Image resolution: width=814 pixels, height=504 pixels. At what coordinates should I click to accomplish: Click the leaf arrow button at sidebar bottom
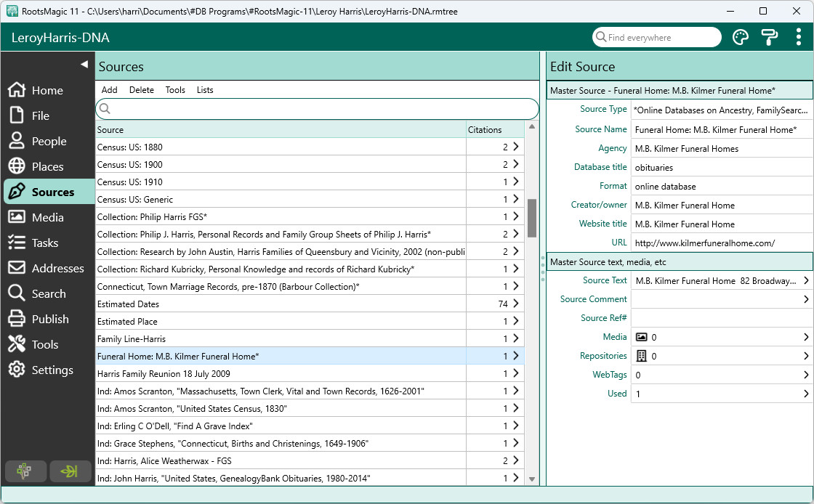70,471
